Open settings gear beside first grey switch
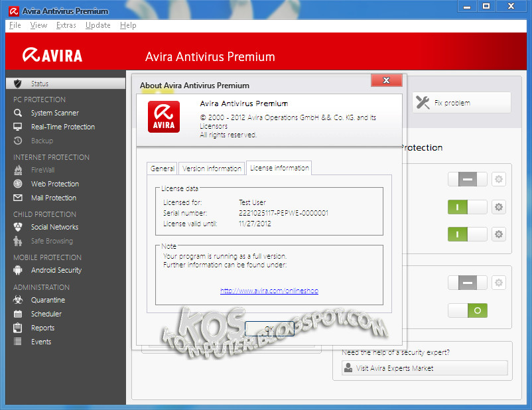Screen dimensions: 532x410 [x=498, y=179]
